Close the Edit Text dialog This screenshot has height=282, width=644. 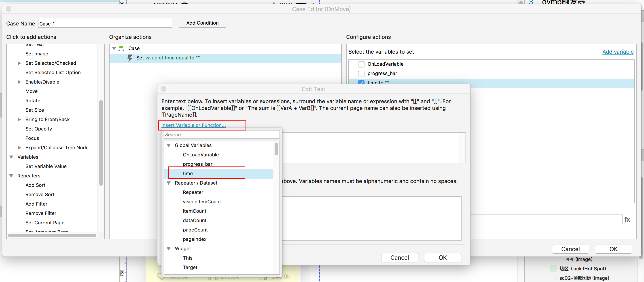pos(164,89)
